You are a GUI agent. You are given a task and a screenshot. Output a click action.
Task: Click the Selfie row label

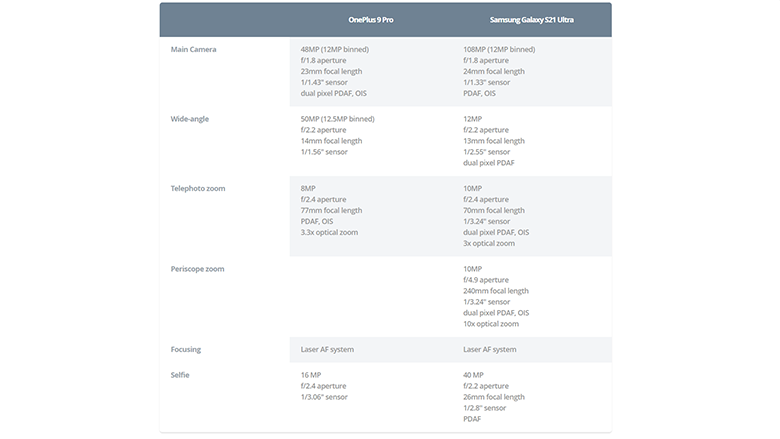pyautogui.click(x=181, y=375)
